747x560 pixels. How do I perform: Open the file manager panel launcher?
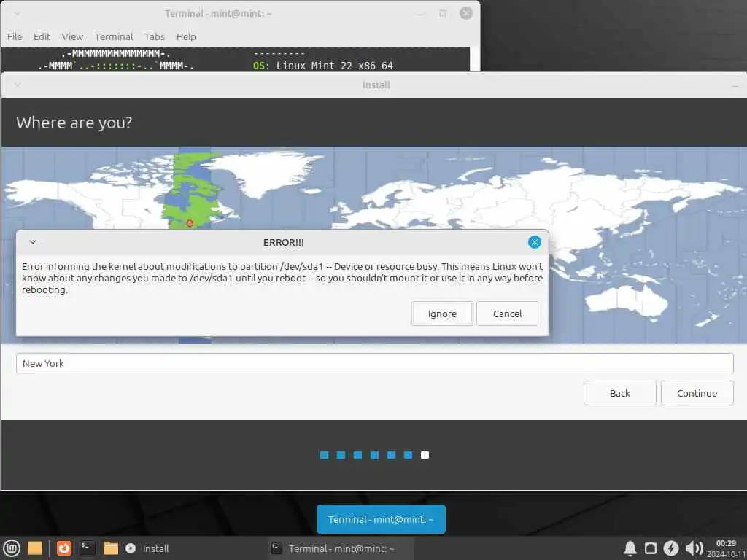coord(111,548)
